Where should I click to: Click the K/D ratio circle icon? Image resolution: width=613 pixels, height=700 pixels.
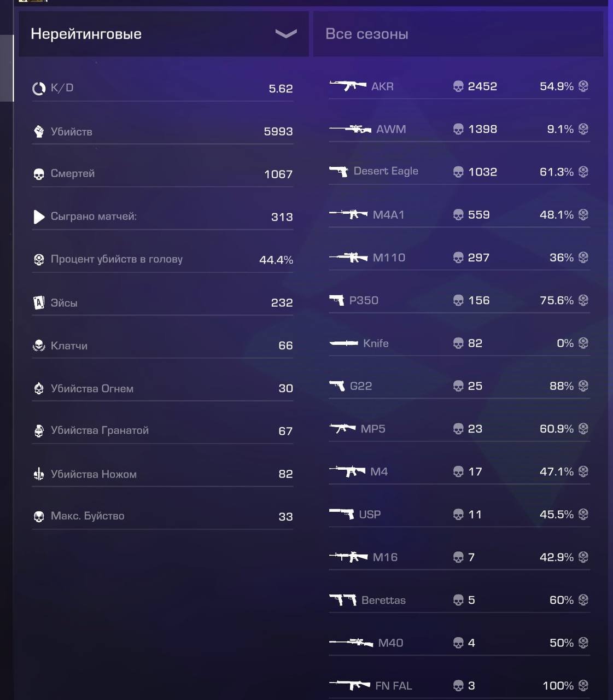[x=39, y=89]
